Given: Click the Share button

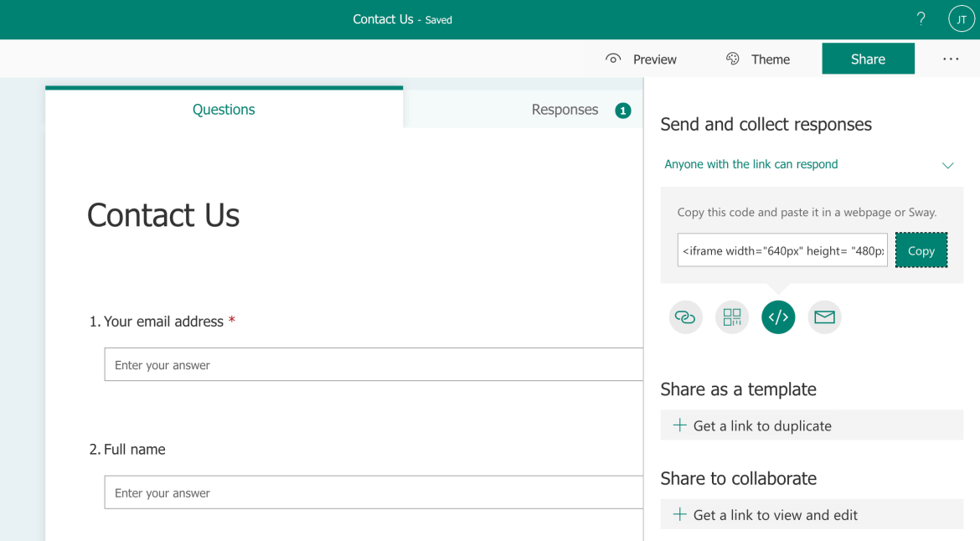Looking at the screenshot, I should (x=868, y=59).
